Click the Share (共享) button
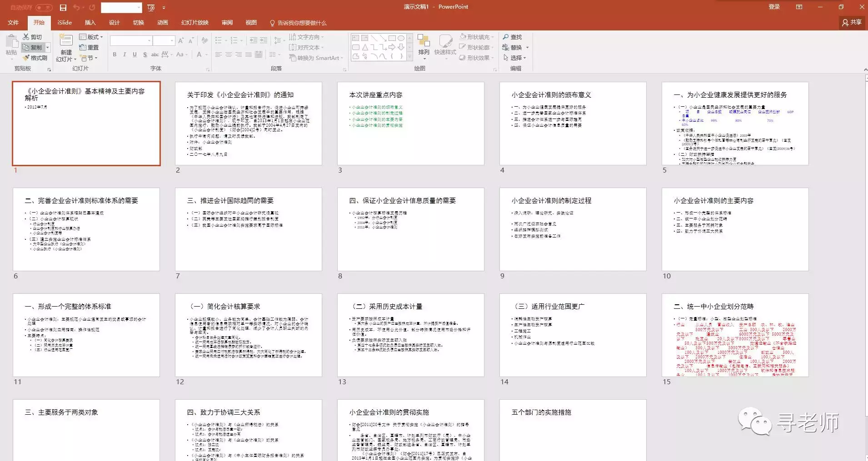 click(x=852, y=22)
